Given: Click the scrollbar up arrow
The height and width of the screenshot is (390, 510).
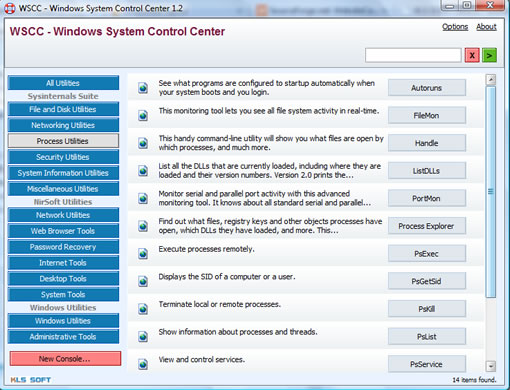Looking at the screenshot, I should pos(491,80).
